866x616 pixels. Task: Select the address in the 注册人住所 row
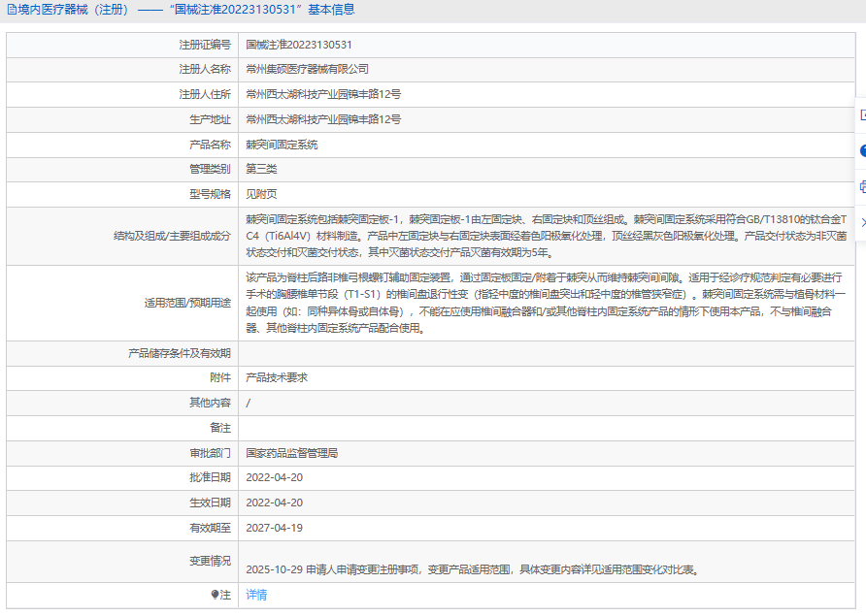323,94
